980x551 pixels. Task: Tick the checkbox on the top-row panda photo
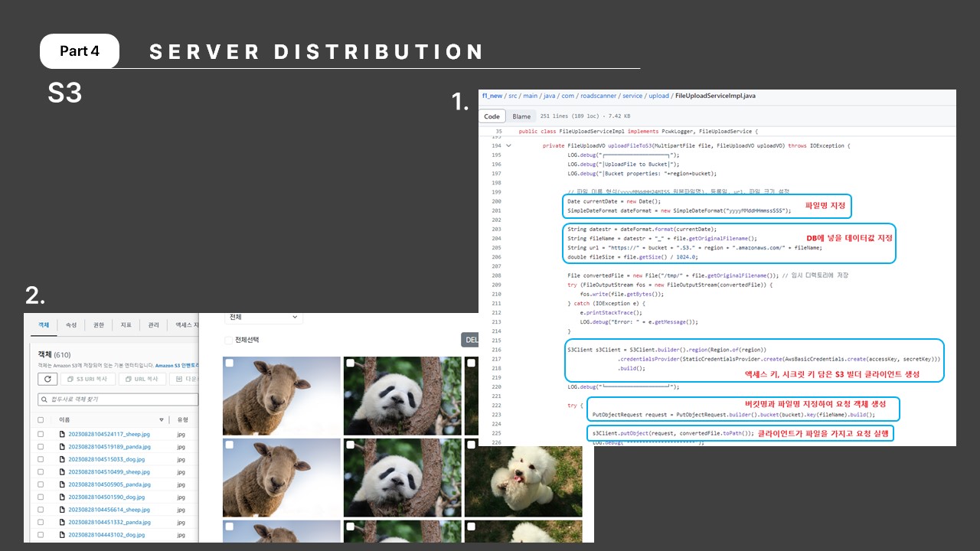pyautogui.click(x=350, y=363)
